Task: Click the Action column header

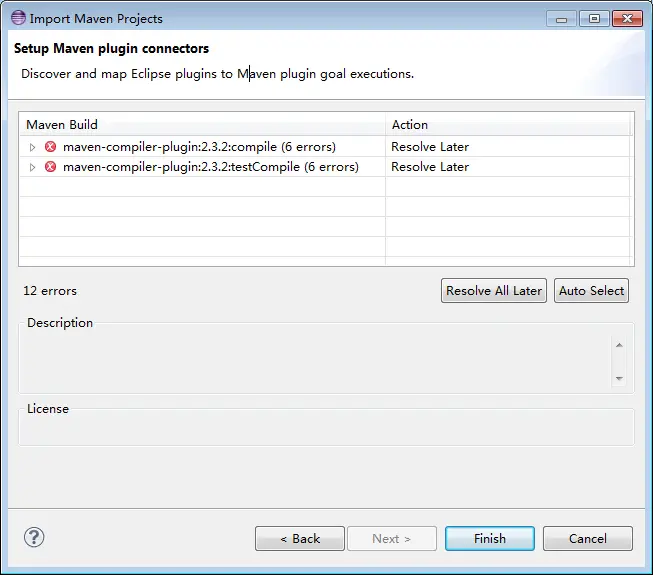Action: pos(508,124)
